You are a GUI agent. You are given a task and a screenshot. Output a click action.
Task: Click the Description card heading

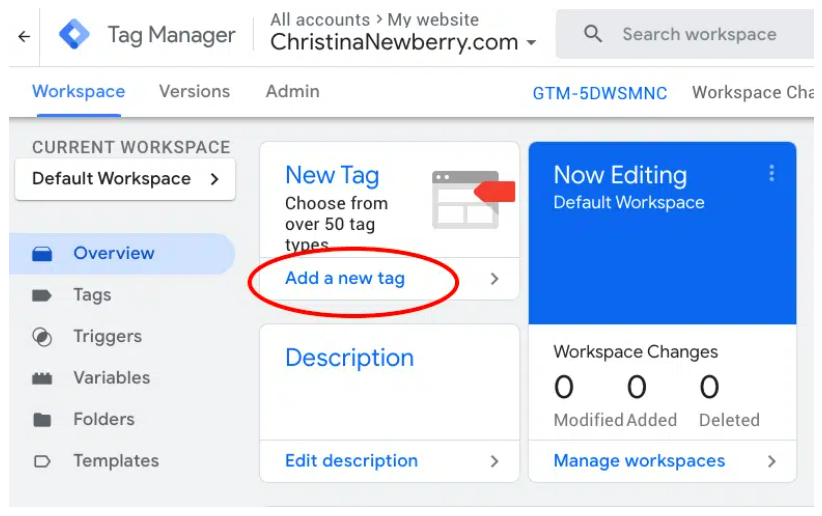350,358
